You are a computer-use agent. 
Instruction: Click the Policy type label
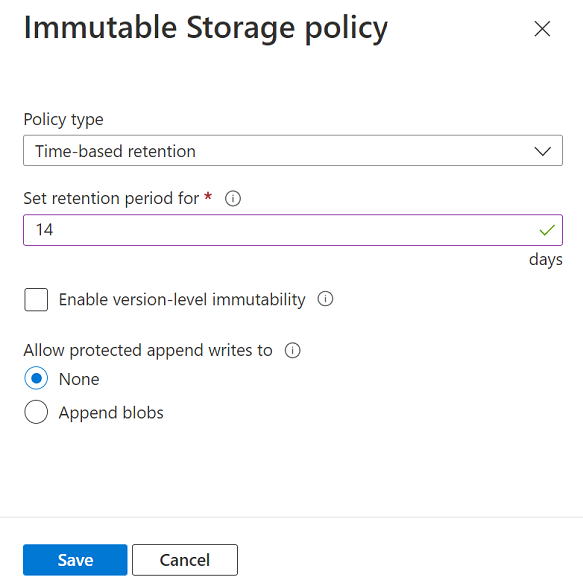(63, 120)
